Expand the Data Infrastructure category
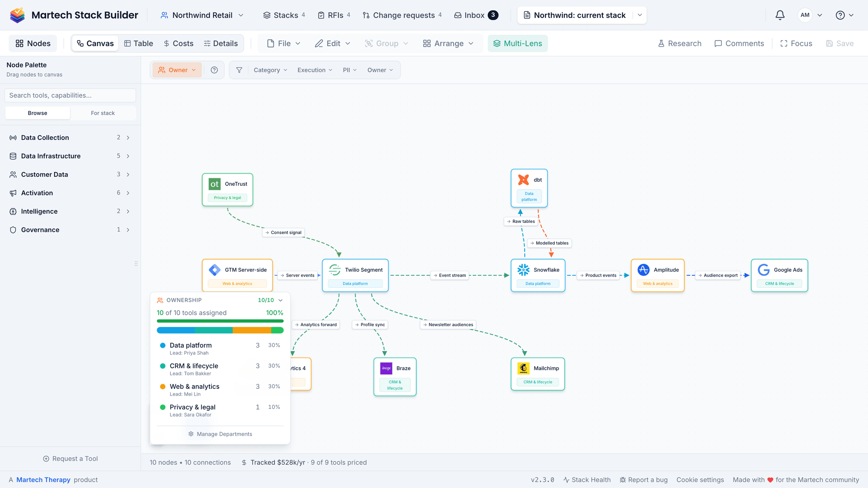This screenshot has width=868, height=488. [70, 156]
